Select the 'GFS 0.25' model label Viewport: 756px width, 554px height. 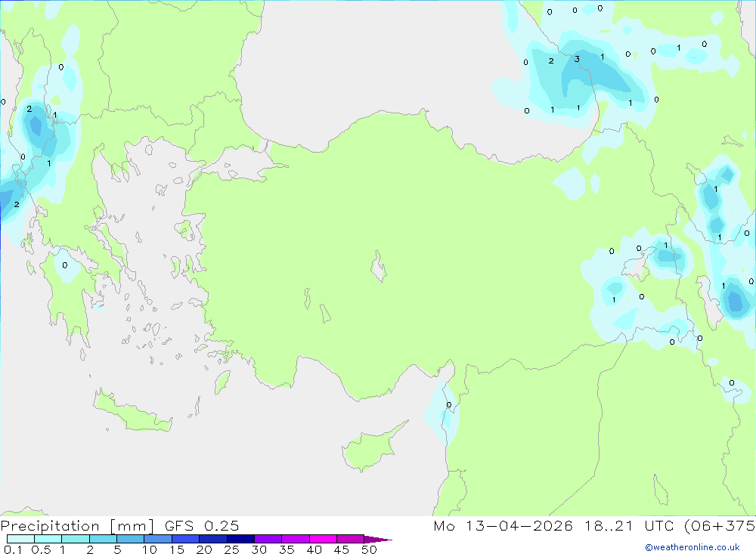202,526
